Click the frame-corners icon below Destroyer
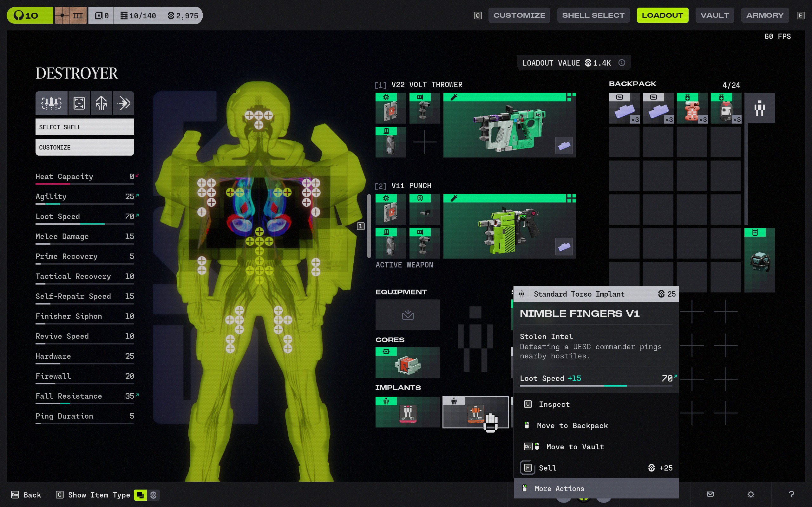The image size is (812, 507). pos(79,103)
